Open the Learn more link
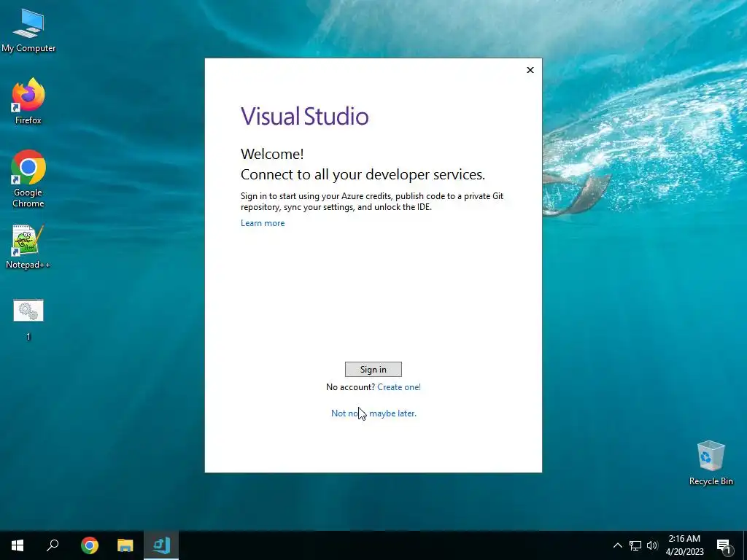This screenshot has height=560, width=747. click(263, 223)
